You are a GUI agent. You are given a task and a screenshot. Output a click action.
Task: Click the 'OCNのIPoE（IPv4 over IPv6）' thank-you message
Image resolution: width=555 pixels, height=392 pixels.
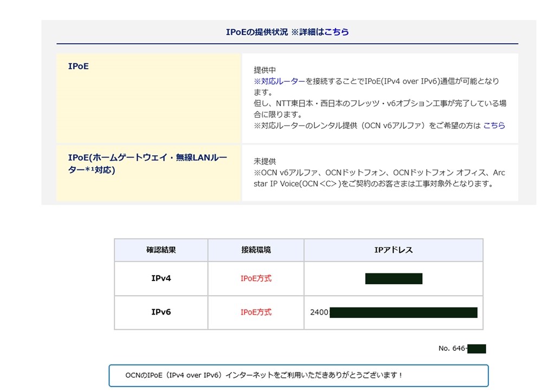pos(264,375)
